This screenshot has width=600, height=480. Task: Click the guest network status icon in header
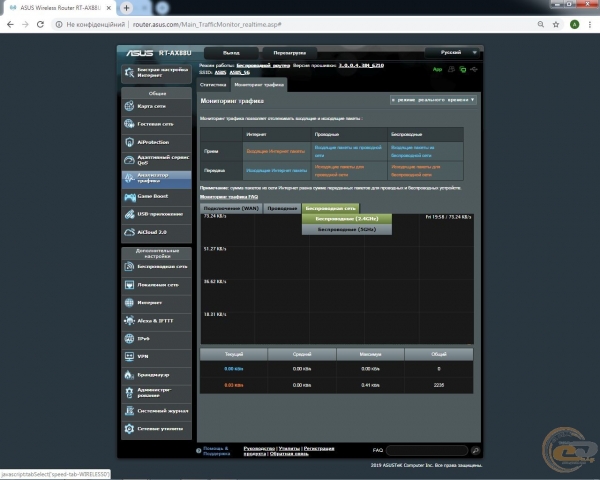[452, 69]
